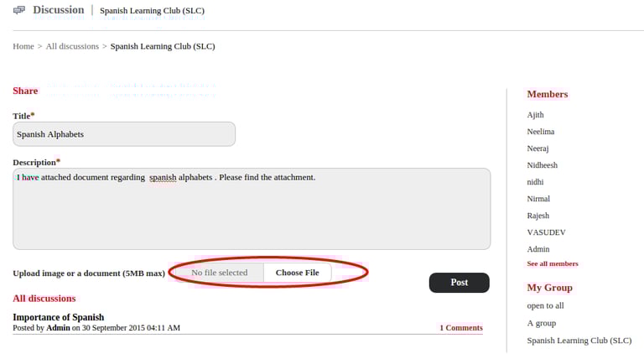Open Neeraj's member profile
The width and height of the screenshot is (644, 354).
538,148
